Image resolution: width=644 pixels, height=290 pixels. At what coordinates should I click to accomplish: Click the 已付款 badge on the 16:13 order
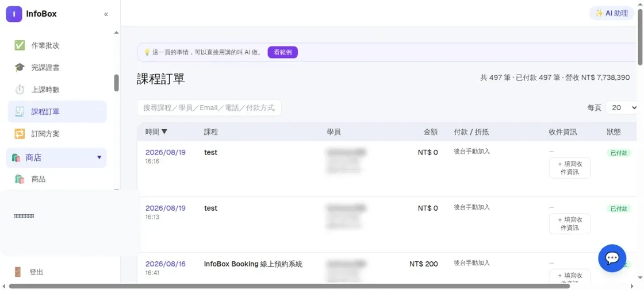pyautogui.click(x=619, y=209)
